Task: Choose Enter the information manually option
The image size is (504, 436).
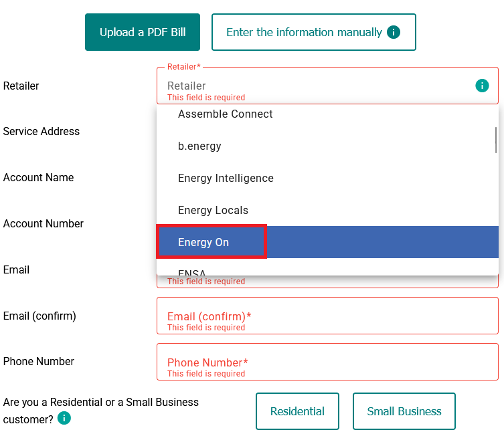Action: (x=314, y=32)
